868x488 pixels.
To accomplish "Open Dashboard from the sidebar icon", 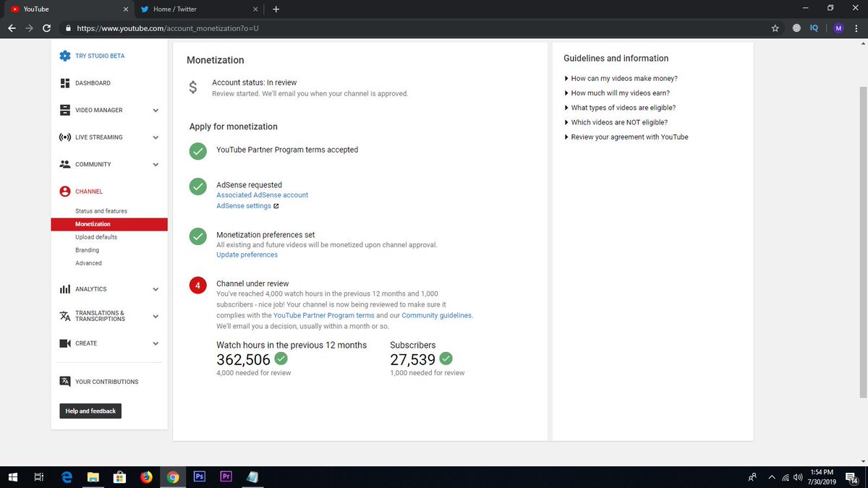I will point(64,83).
